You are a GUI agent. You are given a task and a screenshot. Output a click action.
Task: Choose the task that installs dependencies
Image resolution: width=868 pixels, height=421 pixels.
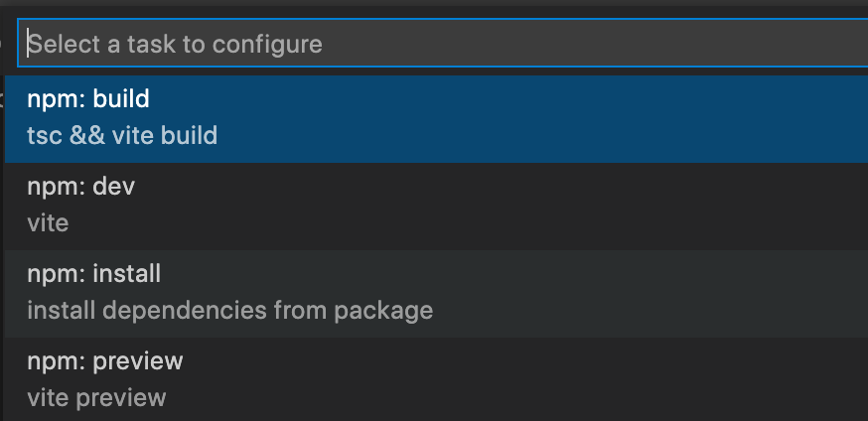point(436,293)
